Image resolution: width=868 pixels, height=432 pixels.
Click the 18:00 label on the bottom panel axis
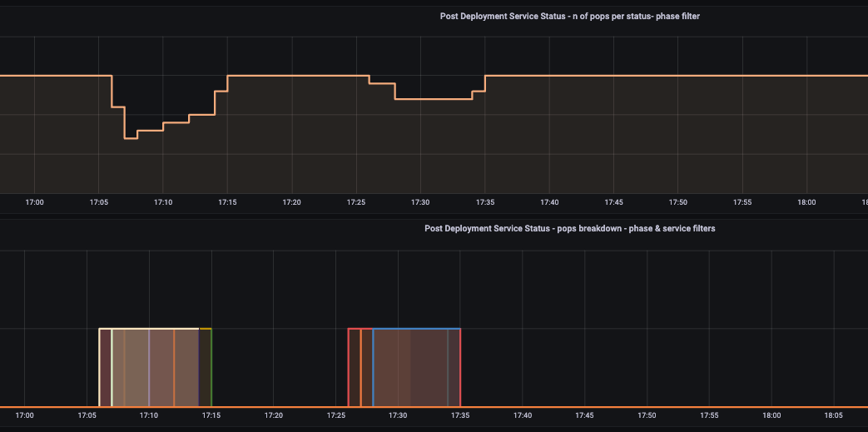pos(772,415)
